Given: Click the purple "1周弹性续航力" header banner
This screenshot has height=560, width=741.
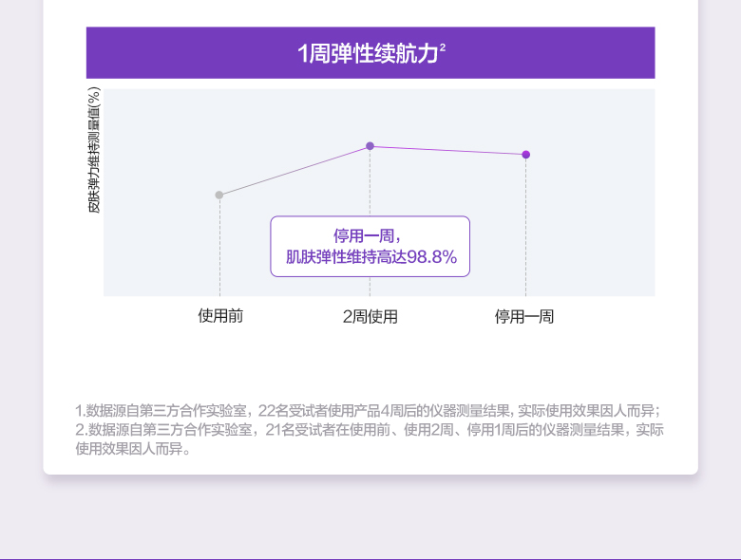Looking at the screenshot, I should click(x=370, y=53).
